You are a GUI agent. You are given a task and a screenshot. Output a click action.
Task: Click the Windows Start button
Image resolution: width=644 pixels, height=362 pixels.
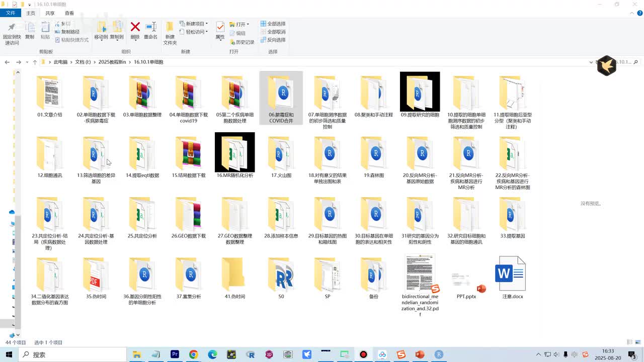pos(10,354)
